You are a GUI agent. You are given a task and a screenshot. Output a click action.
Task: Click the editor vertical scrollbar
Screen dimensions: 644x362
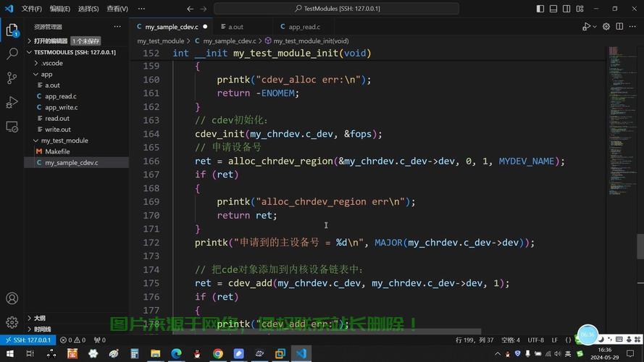coord(640,246)
